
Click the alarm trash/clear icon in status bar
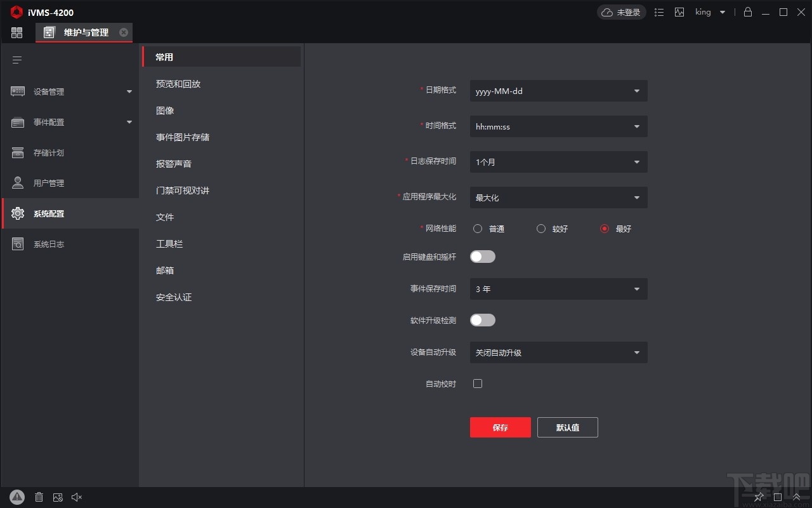(x=39, y=497)
